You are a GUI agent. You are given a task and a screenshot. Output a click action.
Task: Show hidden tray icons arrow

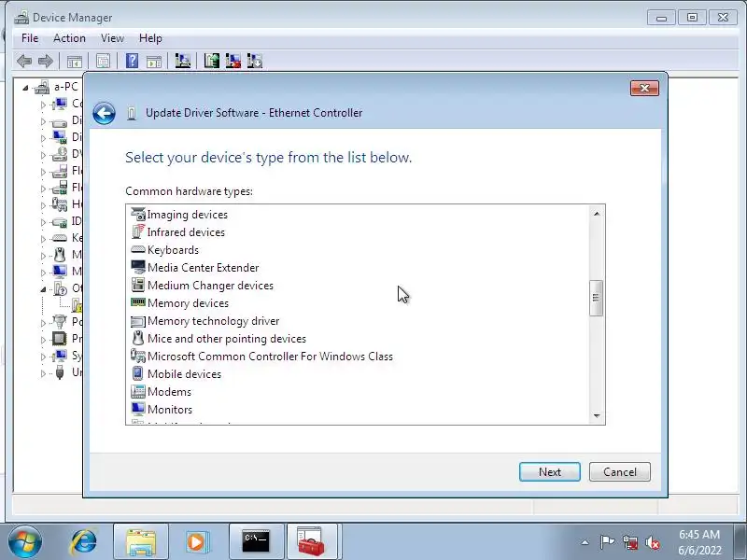585,542
